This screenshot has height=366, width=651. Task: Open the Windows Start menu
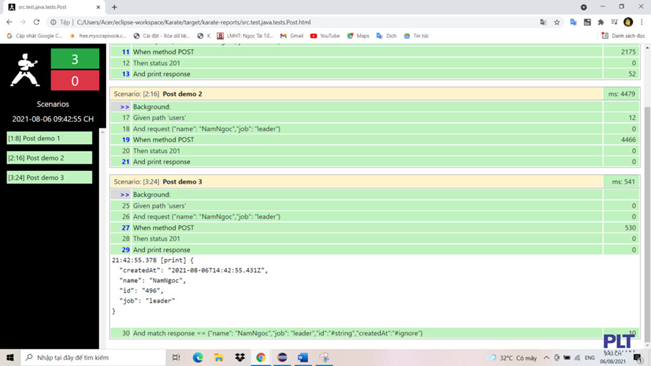click(10, 357)
